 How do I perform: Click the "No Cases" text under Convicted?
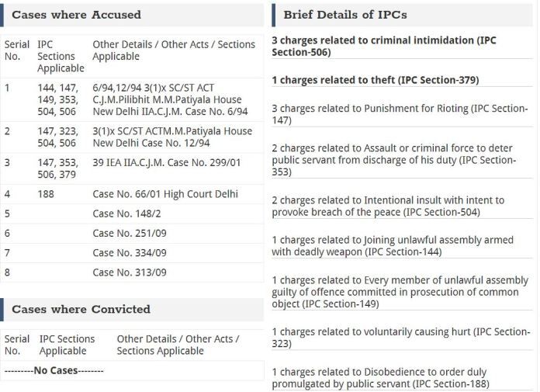55,370
